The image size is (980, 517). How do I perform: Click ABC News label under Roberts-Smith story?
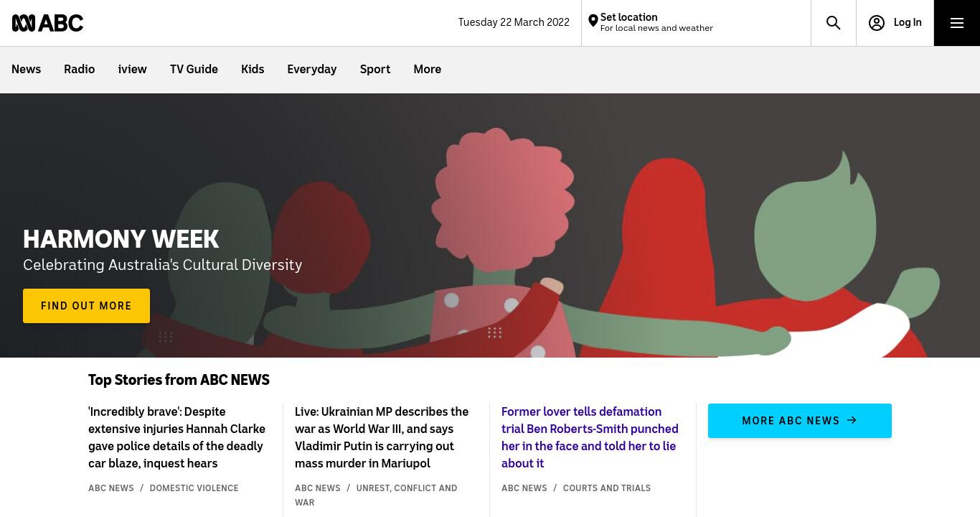pos(524,488)
